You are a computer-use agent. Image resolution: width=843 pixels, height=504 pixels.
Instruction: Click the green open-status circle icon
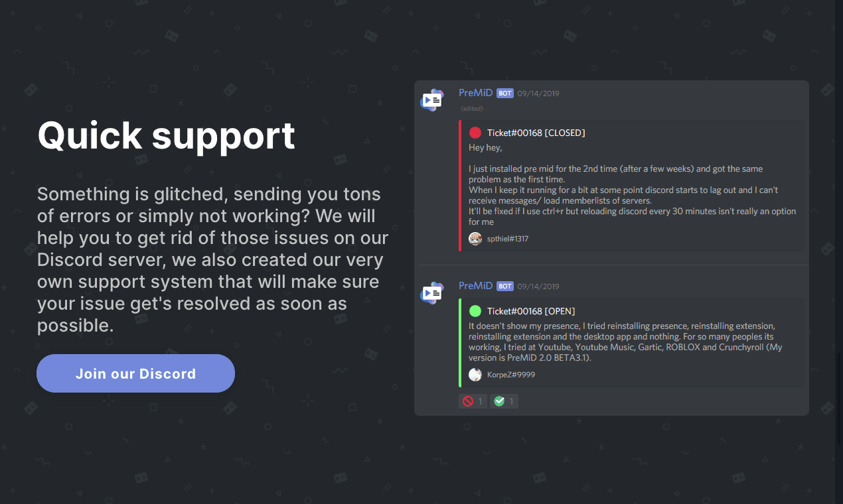pyautogui.click(x=475, y=311)
